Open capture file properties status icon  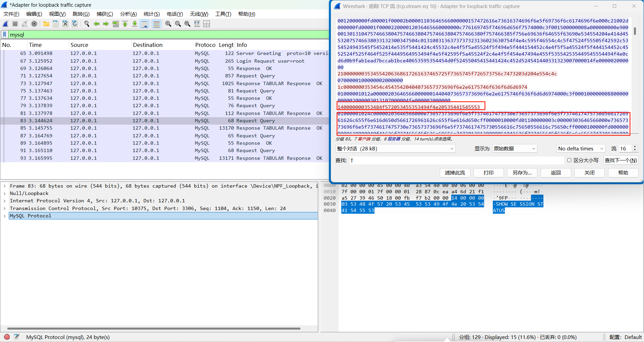pyautogui.click(x=16, y=337)
